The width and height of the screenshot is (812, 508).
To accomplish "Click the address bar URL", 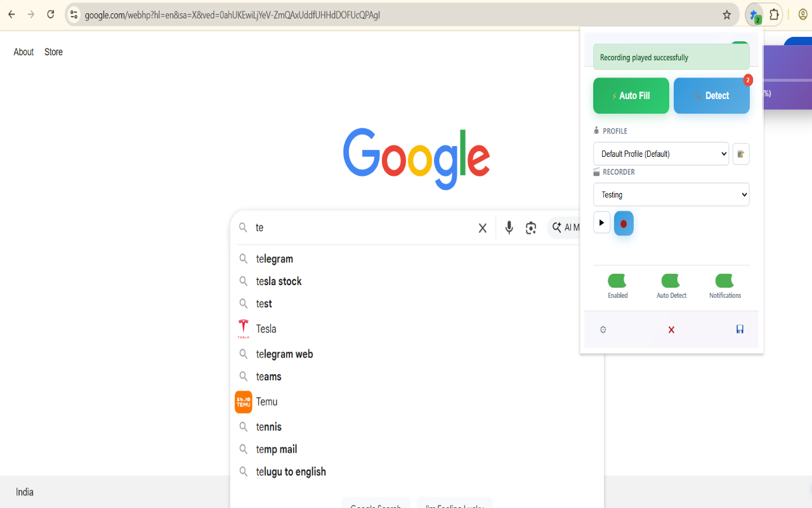I will [233, 15].
